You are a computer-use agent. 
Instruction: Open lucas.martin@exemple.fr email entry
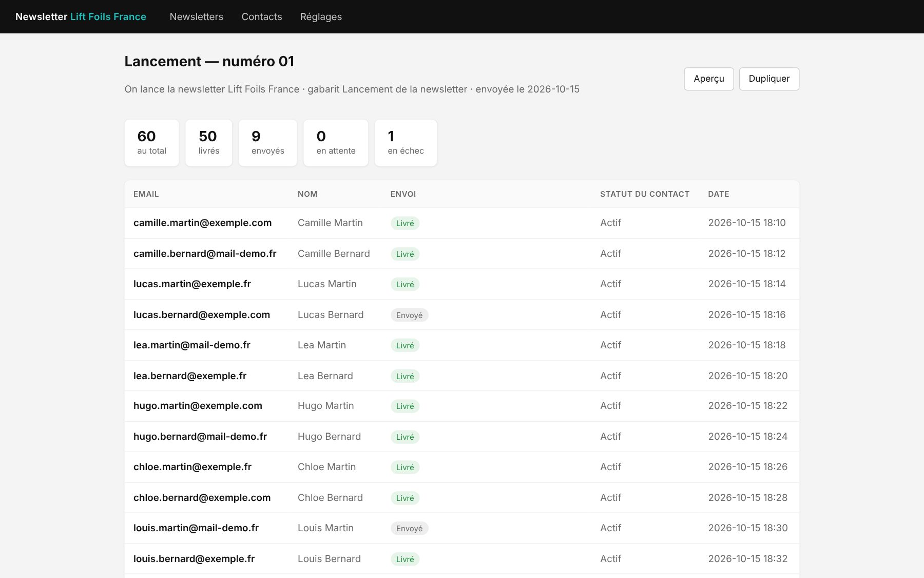(192, 284)
